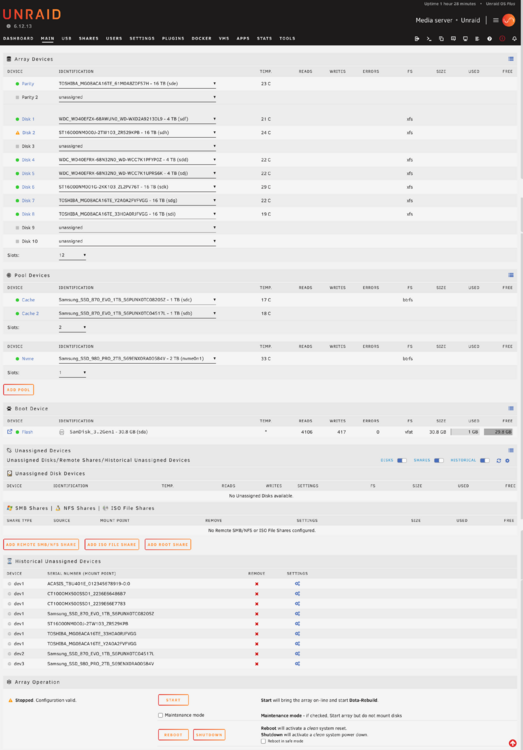This screenshot has height=750, width=523.
Task: Click the external link icon beside Flash
Action: (9, 431)
